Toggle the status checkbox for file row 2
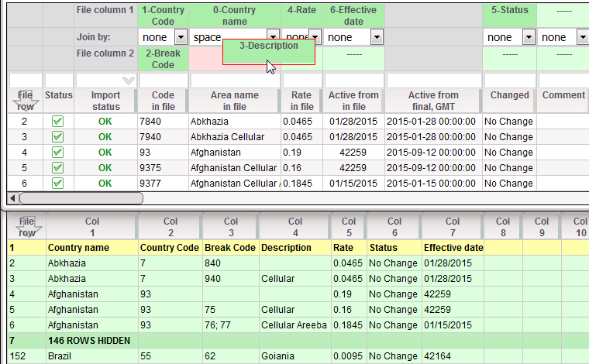589x364 pixels. [x=57, y=122]
